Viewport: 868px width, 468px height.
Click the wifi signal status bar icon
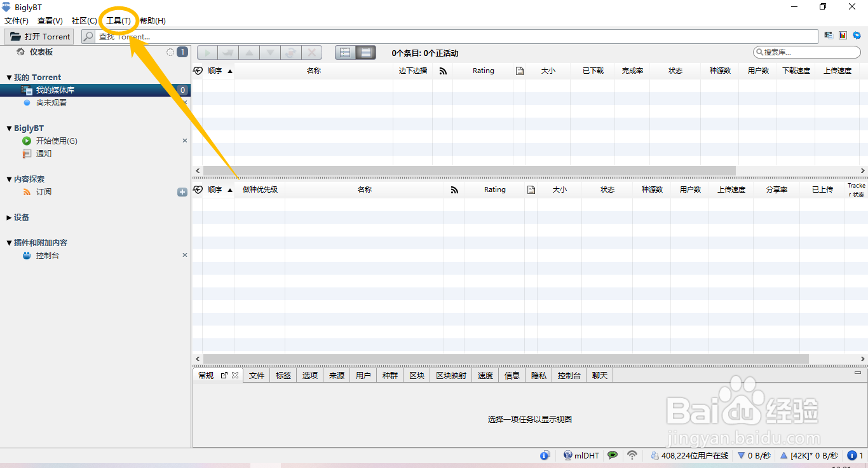(632, 455)
